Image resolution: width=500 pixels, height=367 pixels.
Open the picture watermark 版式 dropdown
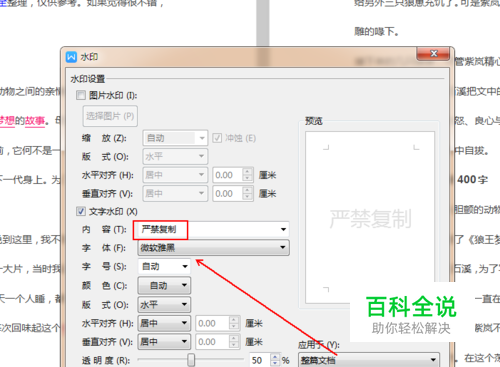click(175, 156)
